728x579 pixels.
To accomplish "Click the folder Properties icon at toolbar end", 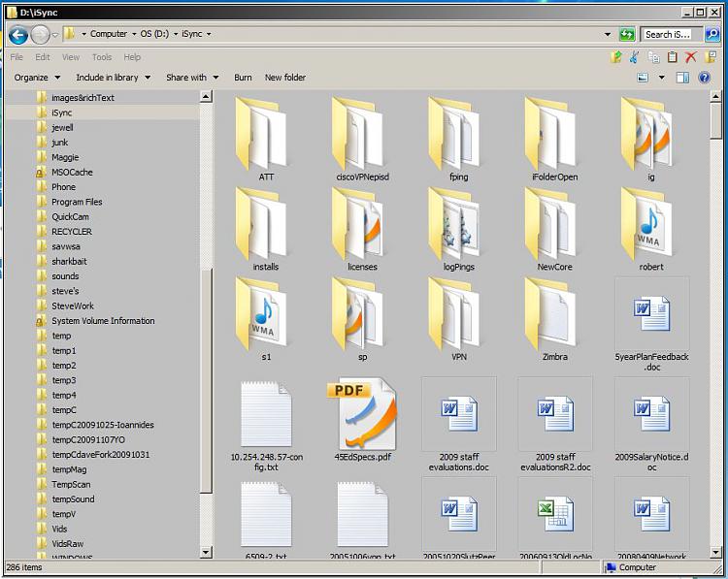I will [711, 57].
